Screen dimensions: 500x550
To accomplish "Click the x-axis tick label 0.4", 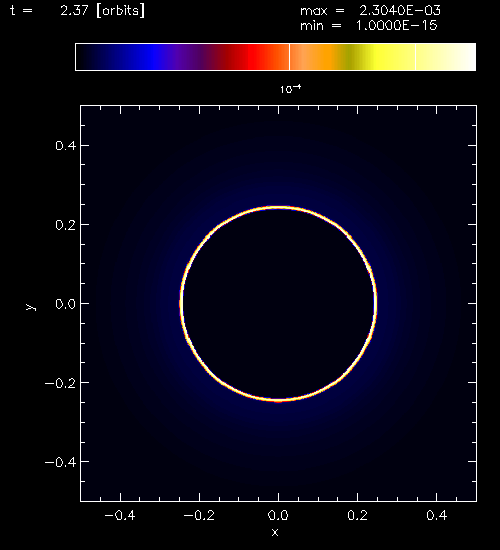I will click(436, 515).
